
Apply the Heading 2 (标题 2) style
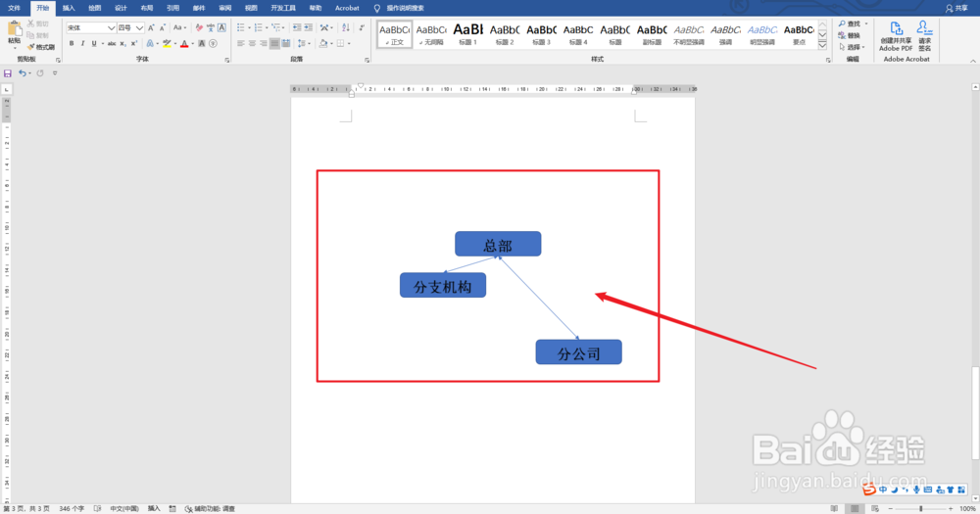[505, 34]
